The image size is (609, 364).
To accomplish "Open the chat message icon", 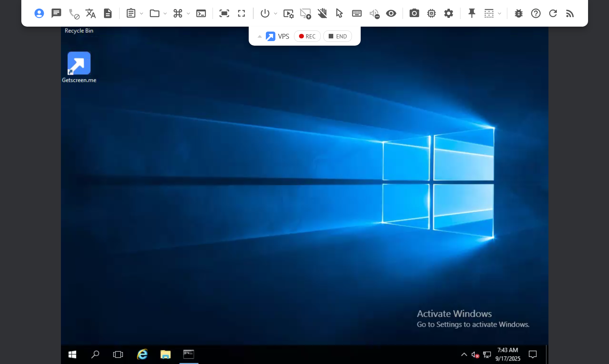I will (56, 13).
